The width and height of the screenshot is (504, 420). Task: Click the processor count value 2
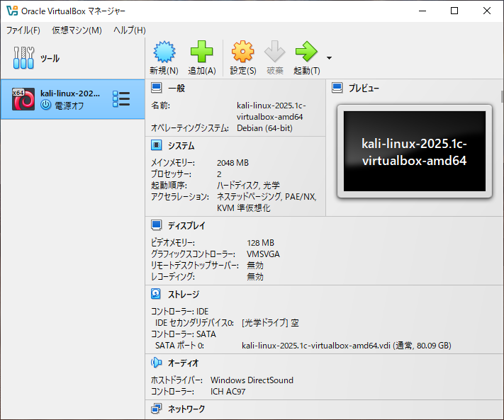pos(219,174)
